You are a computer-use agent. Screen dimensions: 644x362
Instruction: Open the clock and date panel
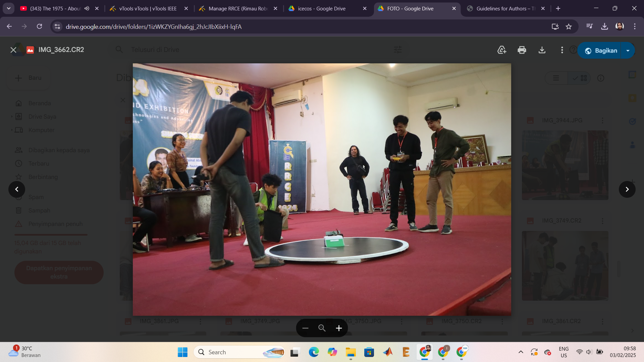pyautogui.click(x=623, y=352)
